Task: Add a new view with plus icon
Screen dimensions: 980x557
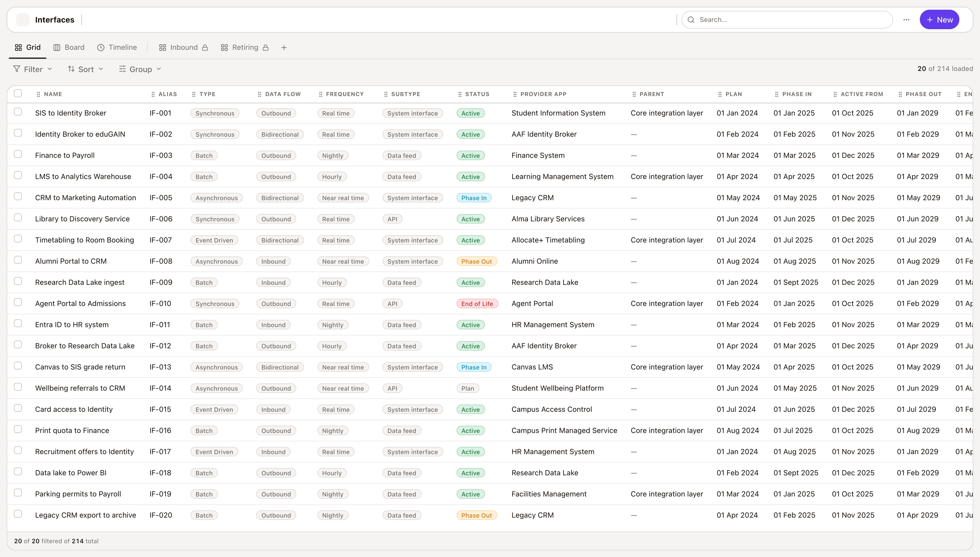Action: click(284, 47)
